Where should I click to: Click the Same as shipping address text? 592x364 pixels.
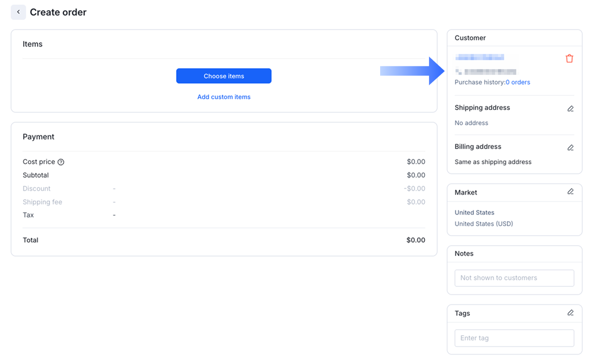point(493,162)
